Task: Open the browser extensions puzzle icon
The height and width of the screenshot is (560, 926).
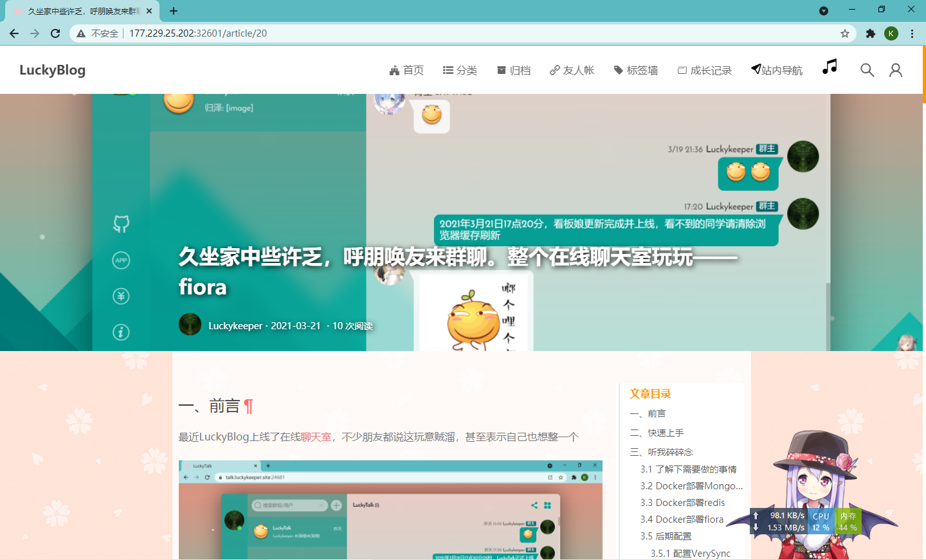Action: coord(871,33)
